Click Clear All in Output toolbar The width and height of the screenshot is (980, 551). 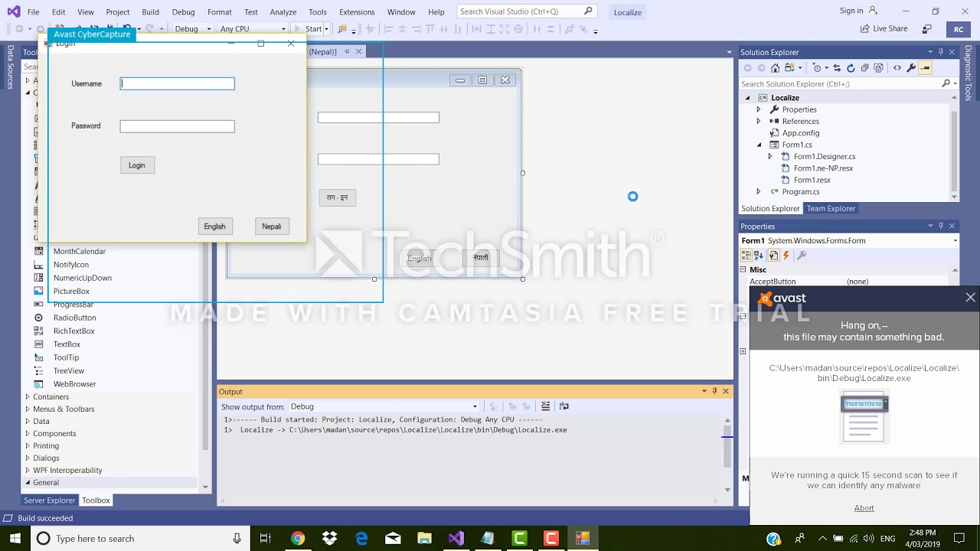pyautogui.click(x=545, y=406)
